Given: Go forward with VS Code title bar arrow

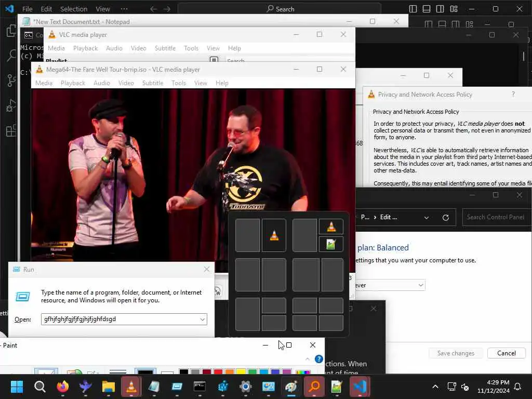Looking at the screenshot, I should click(167, 9).
